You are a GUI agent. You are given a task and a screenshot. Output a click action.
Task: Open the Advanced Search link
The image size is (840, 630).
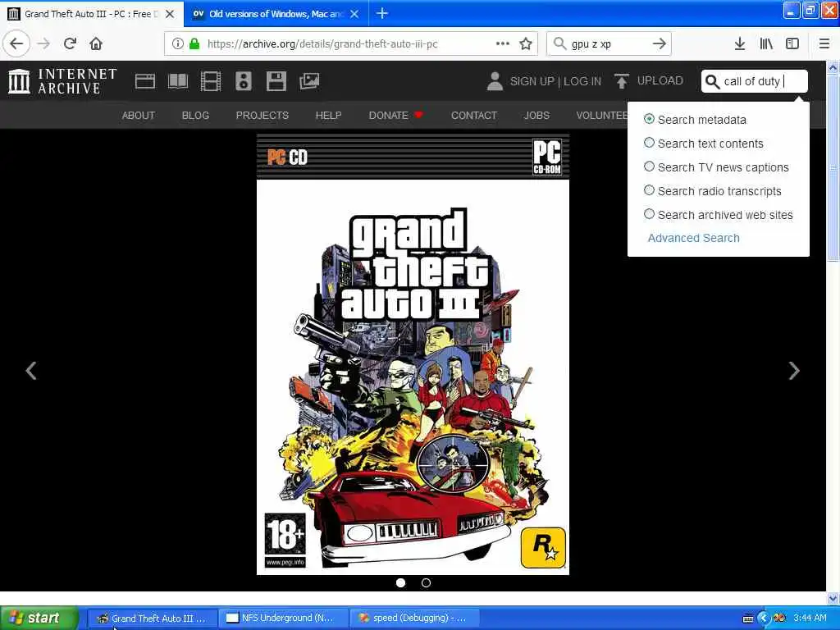[x=693, y=238]
